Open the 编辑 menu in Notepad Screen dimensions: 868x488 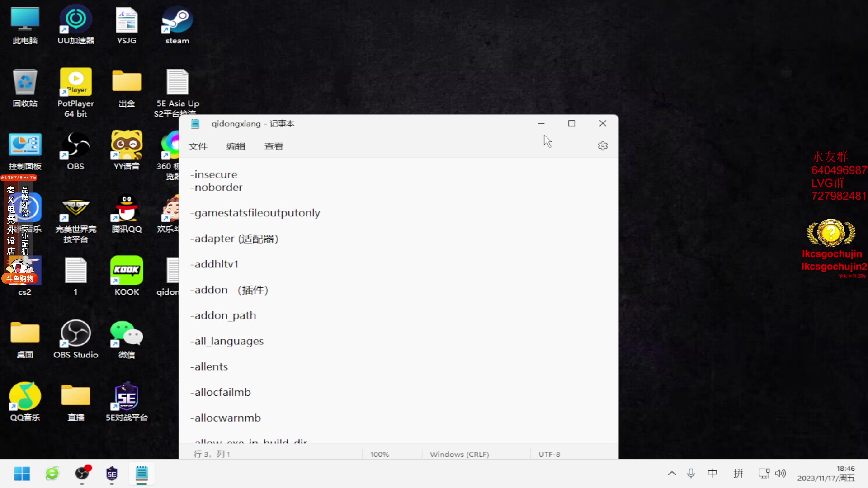pos(236,146)
